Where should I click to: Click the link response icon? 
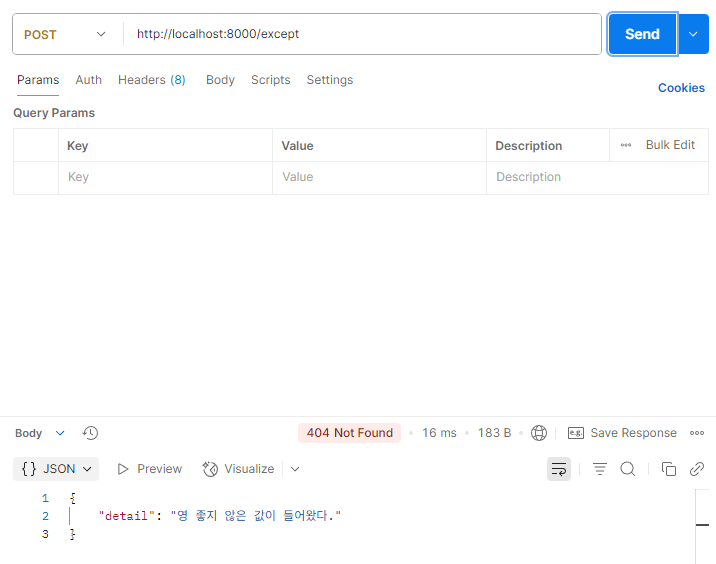click(x=697, y=469)
